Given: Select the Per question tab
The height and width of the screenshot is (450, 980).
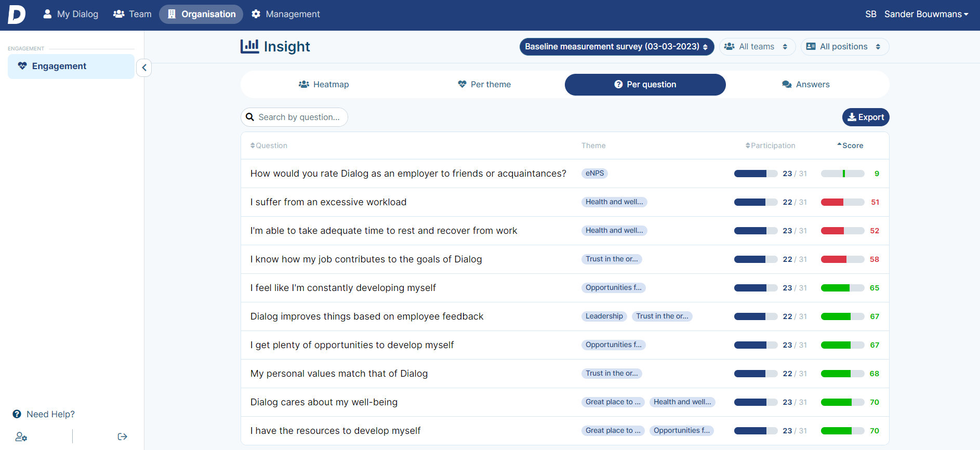Looking at the screenshot, I should (x=645, y=85).
